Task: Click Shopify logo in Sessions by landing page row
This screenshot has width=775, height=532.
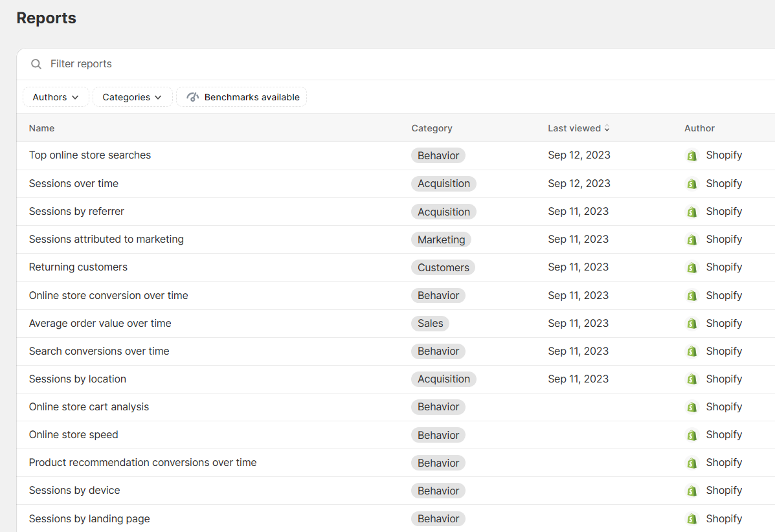Action: click(x=692, y=519)
